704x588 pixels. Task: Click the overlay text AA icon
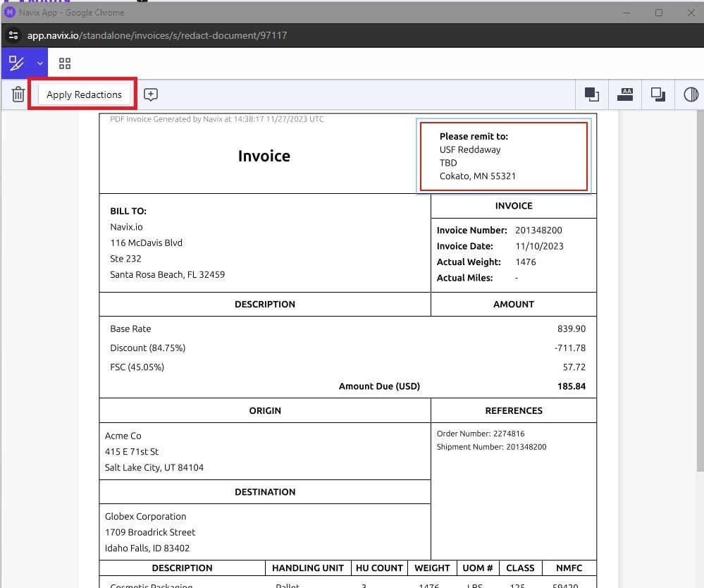point(625,94)
